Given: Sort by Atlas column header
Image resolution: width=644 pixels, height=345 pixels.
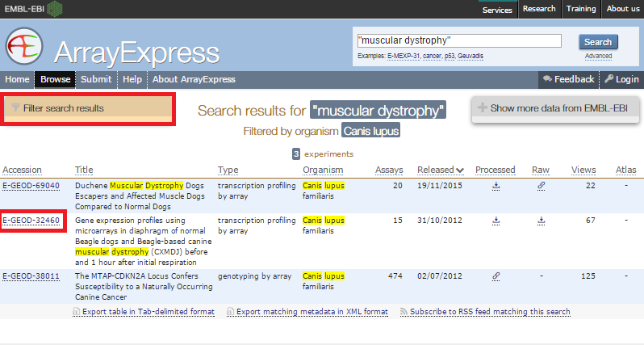Looking at the screenshot, I should (x=626, y=170).
